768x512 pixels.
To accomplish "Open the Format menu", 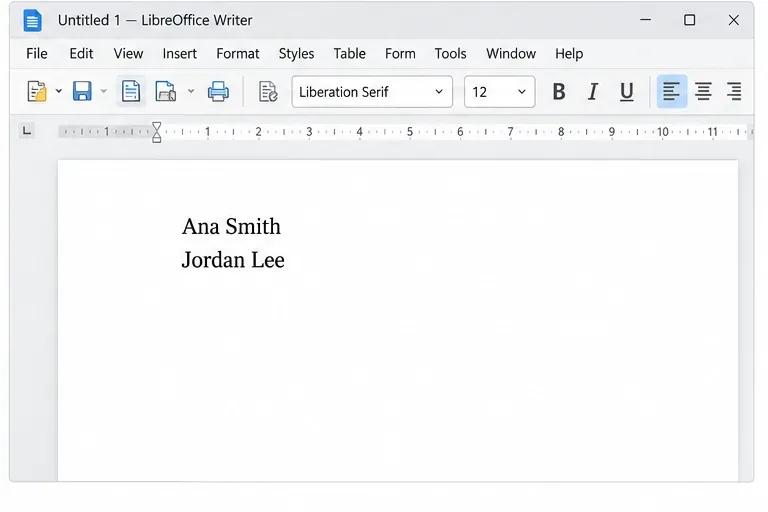I will coord(238,53).
